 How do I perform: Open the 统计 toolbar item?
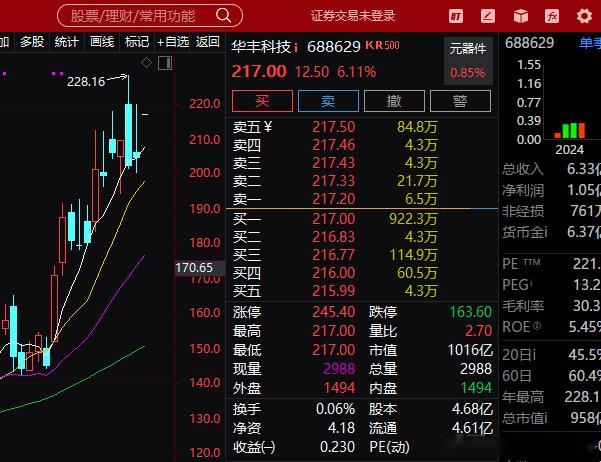[x=67, y=41]
